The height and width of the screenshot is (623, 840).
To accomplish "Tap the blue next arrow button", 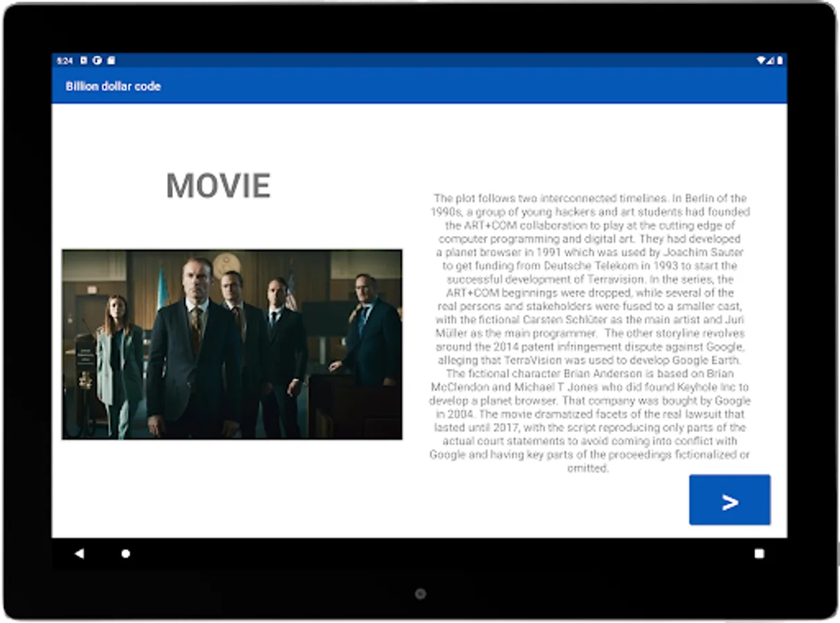I will point(729,500).
